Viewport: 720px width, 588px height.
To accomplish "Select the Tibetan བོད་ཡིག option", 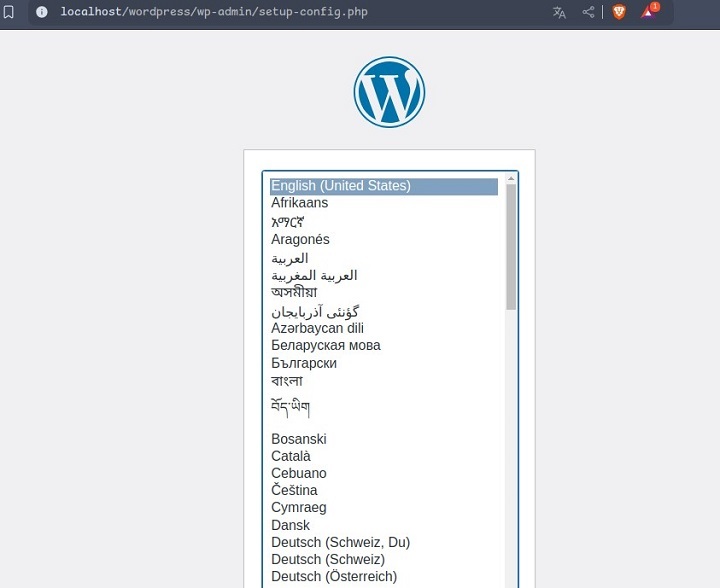I will pyautogui.click(x=384, y=408).
